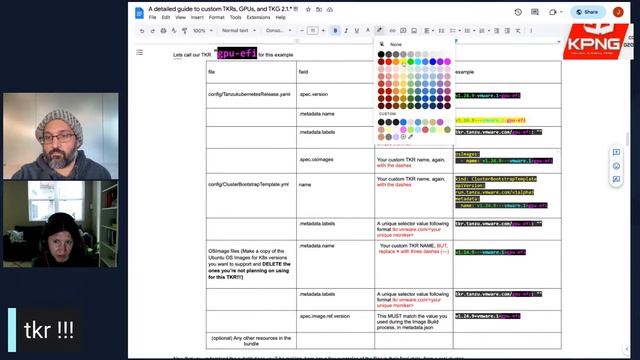Open the three-dot more options menu
Screen dimensions: 640x360
[531, 31]
